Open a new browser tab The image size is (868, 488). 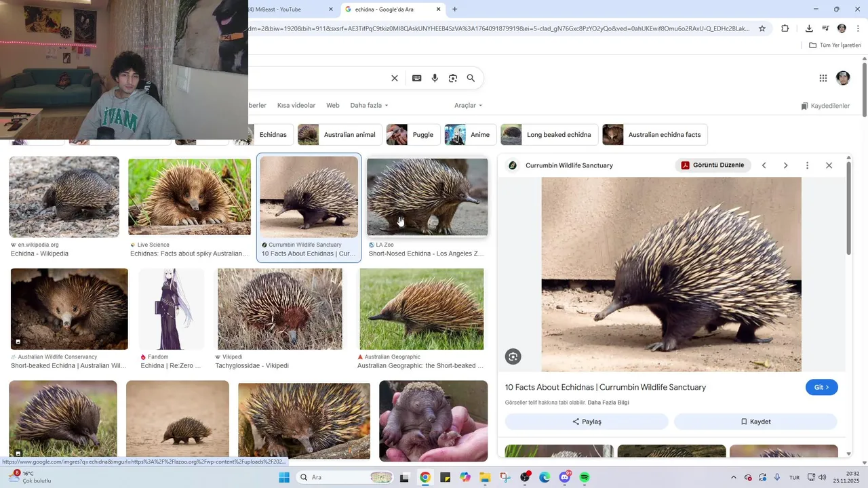(x=454, y=9)
